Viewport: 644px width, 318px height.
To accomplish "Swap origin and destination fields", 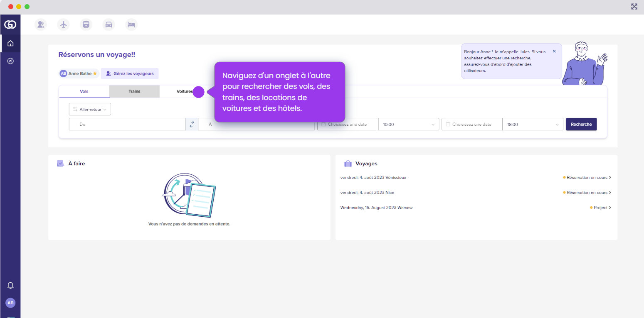I will click(192, 124).
